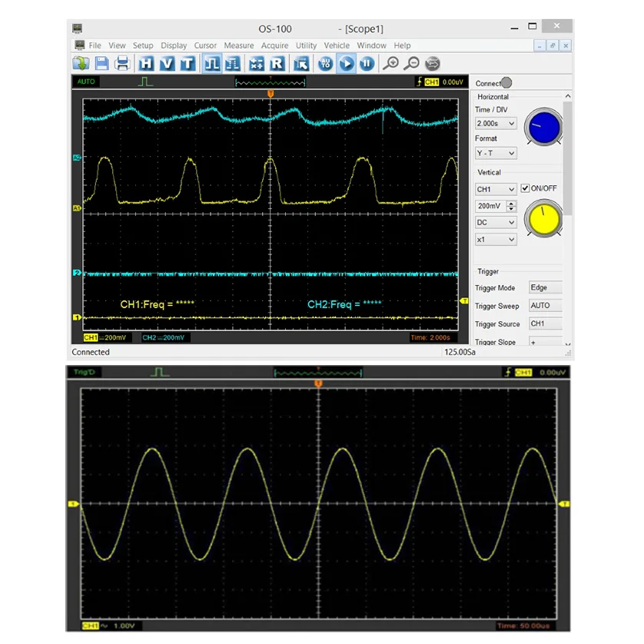Open the probe attenuation dropdown showing x1

click(496, 240)
